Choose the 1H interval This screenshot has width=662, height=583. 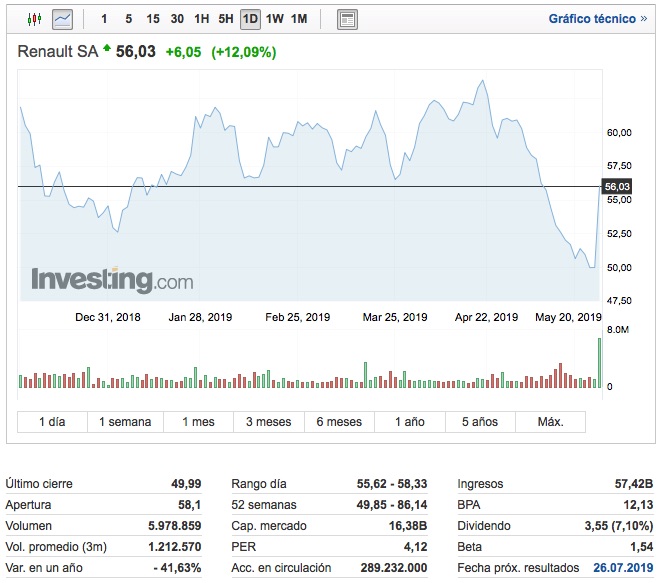[201, 19]
